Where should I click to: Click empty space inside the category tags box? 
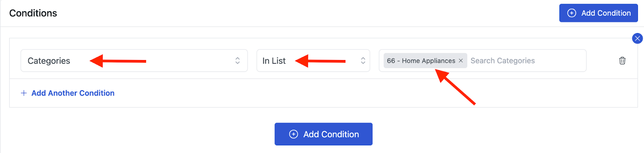click(x=563, y=60)
